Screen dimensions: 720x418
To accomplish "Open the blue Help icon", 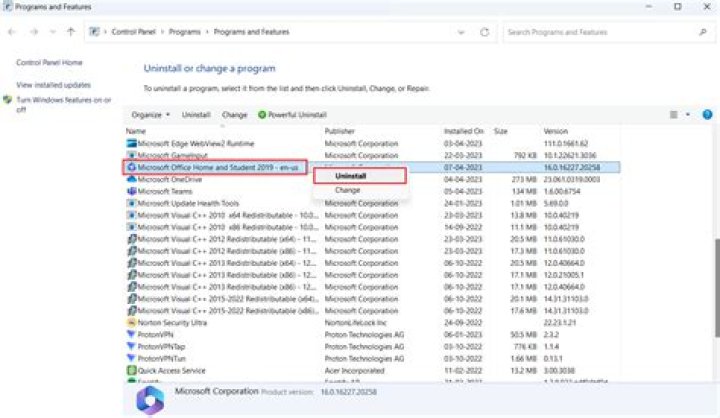I will pyautogui.click(x=707, y=115).
